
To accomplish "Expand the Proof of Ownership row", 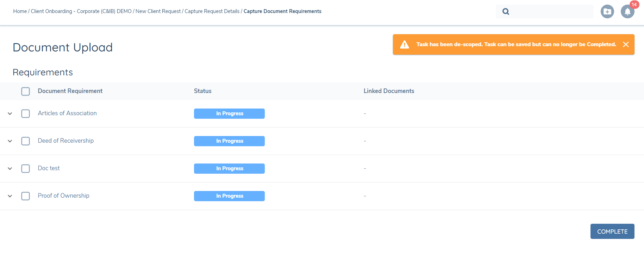I will 10,196.
